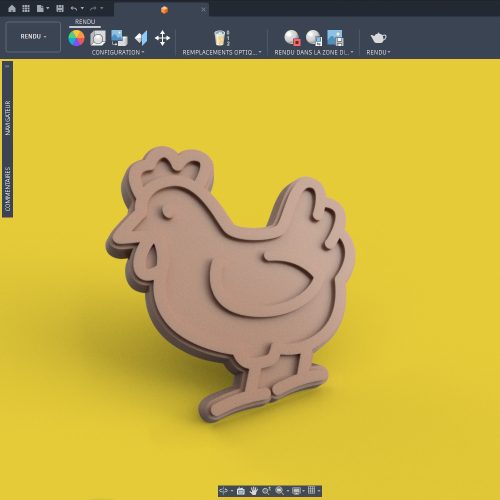
Task: Click the rendered chicken model
Action: tap(233, 283)
